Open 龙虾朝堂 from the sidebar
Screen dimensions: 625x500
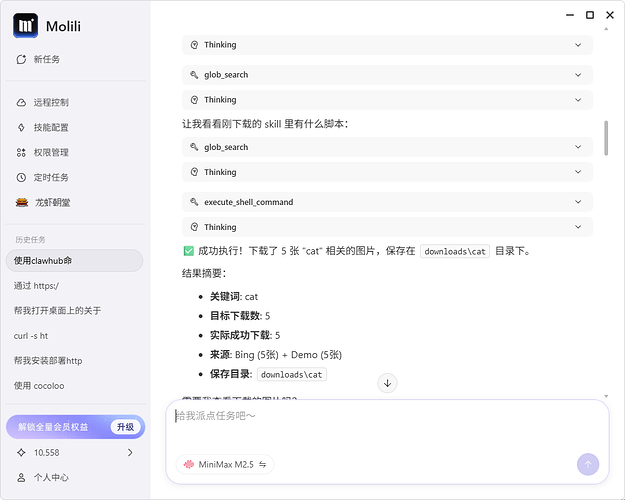tap(50, 203)
